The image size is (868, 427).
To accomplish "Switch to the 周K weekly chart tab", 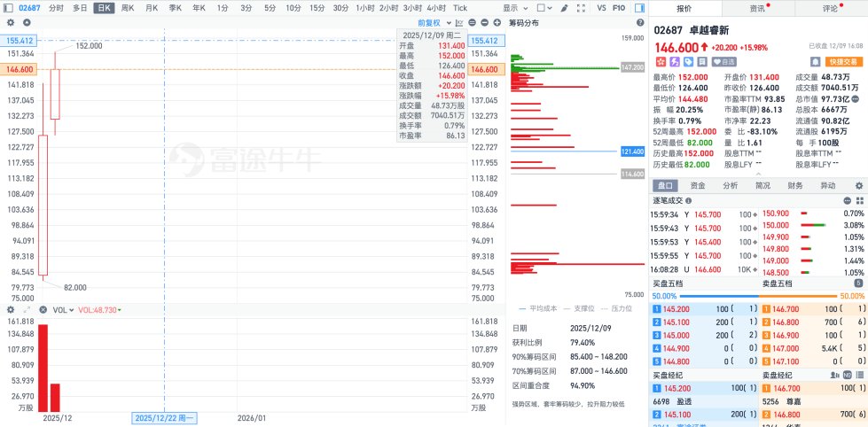I will tap(127, 7).
